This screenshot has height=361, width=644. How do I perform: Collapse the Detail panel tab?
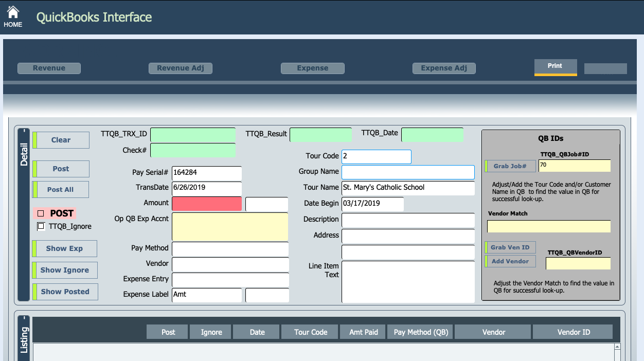pos(24,214)
